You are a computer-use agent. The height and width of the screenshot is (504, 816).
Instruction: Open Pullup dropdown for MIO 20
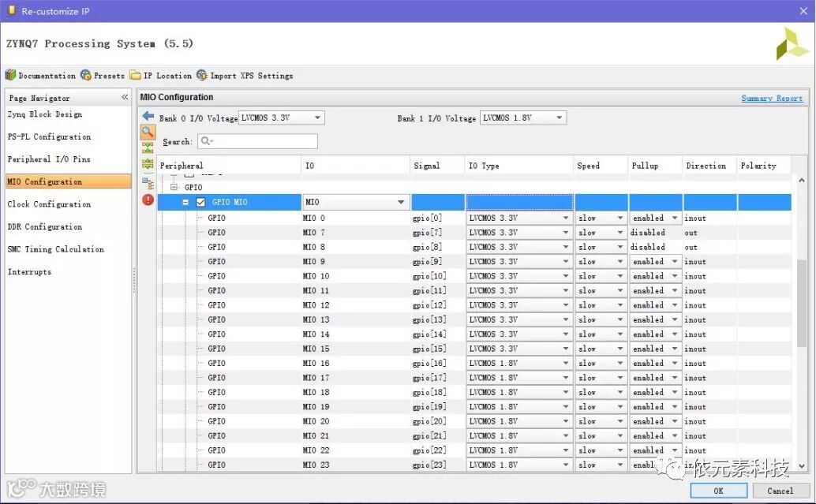point(655,421)
